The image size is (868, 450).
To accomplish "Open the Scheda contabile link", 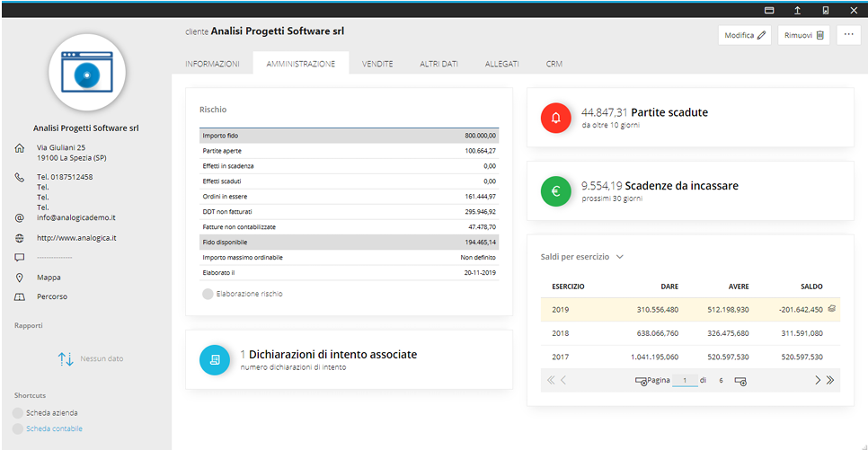I will 54,429.
